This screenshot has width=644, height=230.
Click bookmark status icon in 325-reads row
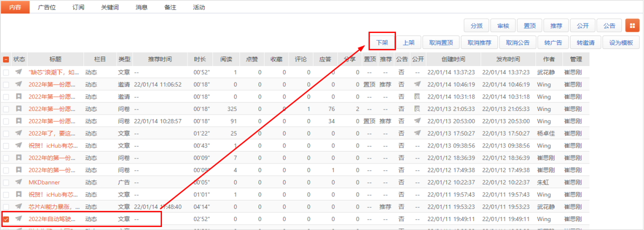[18, 108]
